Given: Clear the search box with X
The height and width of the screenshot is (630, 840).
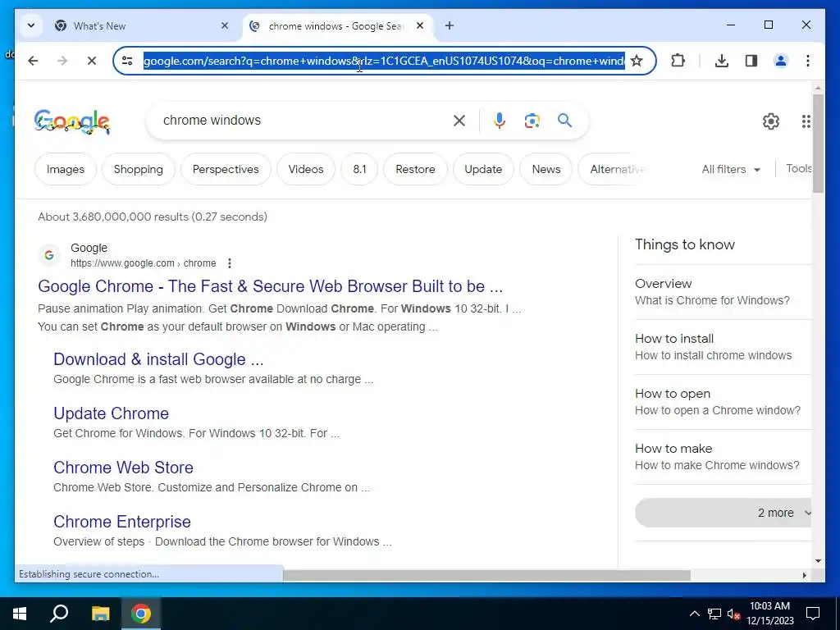Looking at the screenshot, I should (x=459, y=121).
